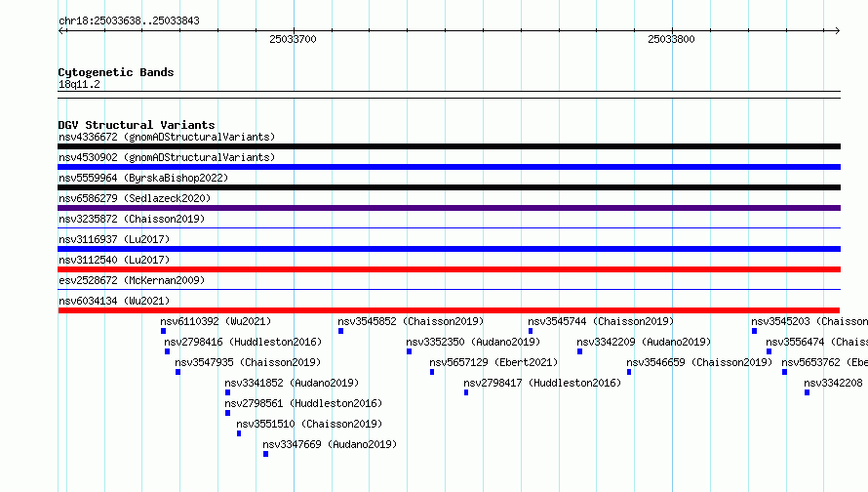Image resolution: width=868 pixels, height=492 pixels.
Task: Select the purple bar for nsv6586279
Action: point(449,208)
